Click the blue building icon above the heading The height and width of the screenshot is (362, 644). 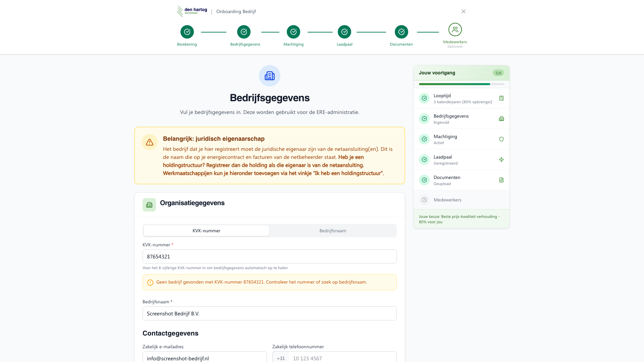[270, 76]
